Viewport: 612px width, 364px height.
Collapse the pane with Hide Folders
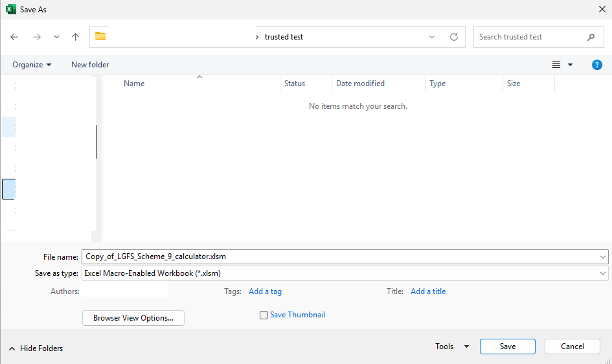click(36, 348)
